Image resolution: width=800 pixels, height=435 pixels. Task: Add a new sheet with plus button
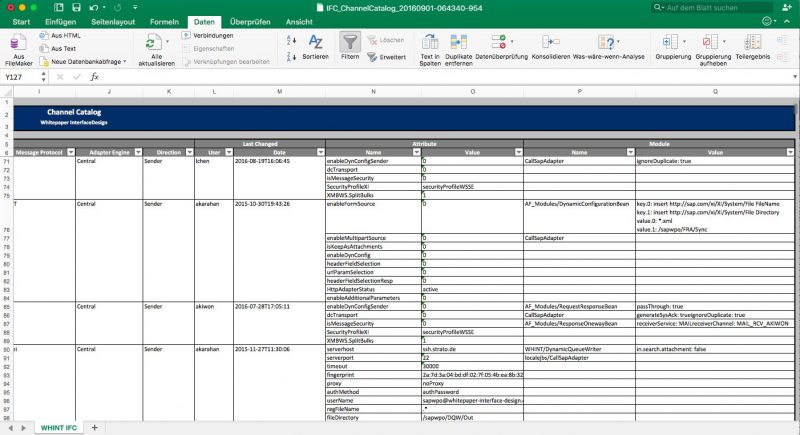pos(94,427)
